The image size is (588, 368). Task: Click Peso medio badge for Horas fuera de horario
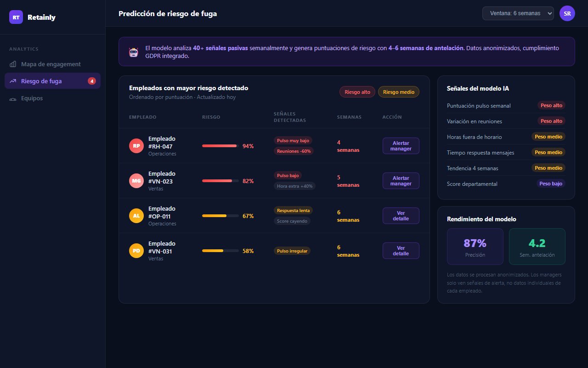coord(548,137)
